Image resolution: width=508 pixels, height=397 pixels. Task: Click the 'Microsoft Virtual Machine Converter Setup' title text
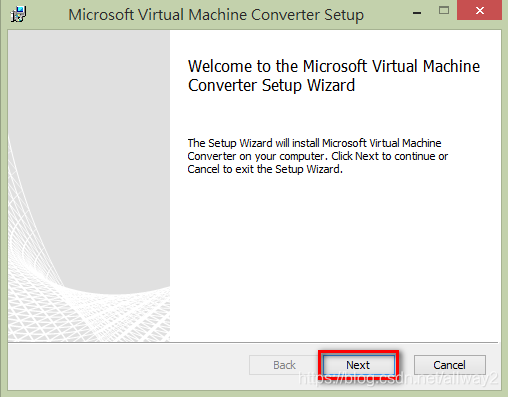coord(216,15)
